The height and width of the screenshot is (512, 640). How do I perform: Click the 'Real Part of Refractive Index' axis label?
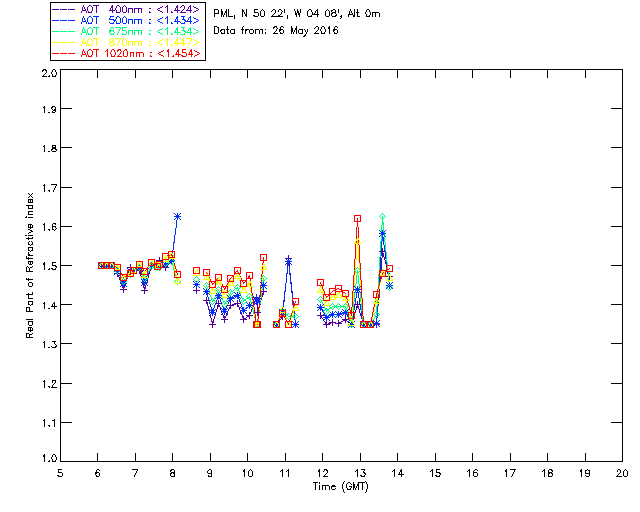point(29,265)
